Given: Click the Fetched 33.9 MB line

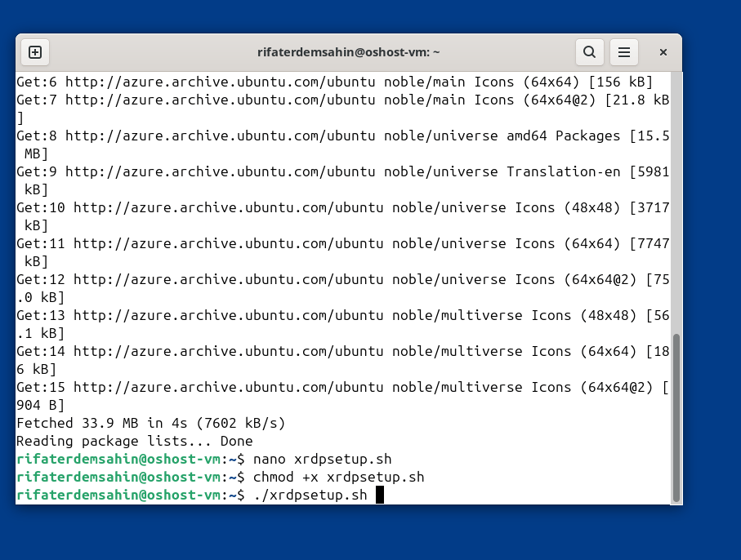Looking at the screenshot, I should (151, 423).
